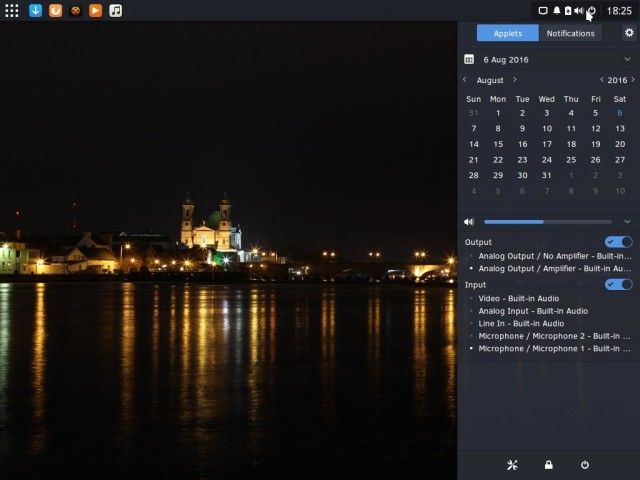The image size is (640, 480).
Task: Open the applications grid menu
Action: click(12, 10)
